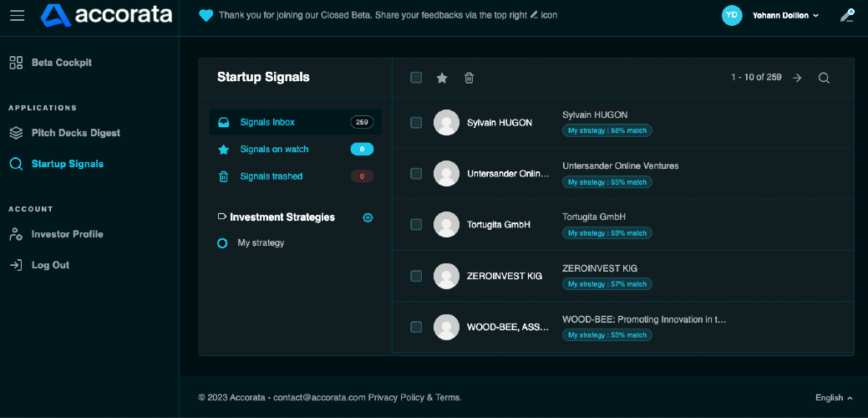868x418 pixels.
Task: Select the My strategy radio button
Action: [x=222, y=243]
